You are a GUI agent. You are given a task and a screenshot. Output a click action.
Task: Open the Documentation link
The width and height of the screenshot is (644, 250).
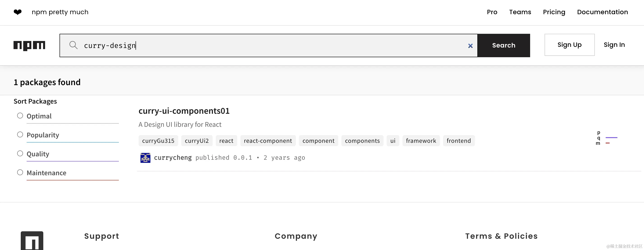point(603,12)
